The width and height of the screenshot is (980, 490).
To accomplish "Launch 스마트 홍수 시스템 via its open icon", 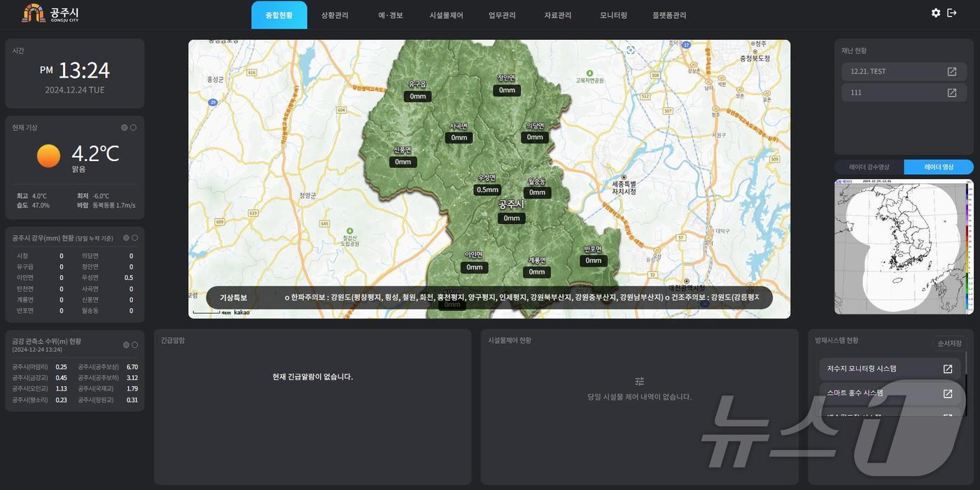I will click(947, 393).
